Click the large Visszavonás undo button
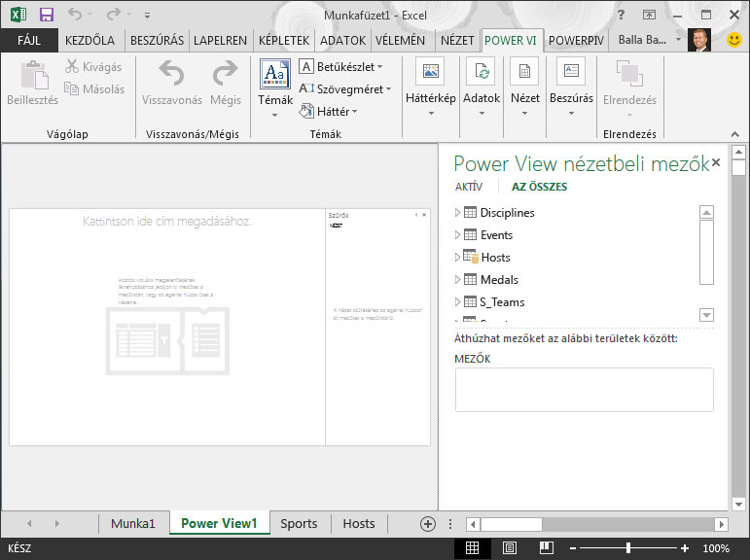The image size is (750, 560). 172,83
